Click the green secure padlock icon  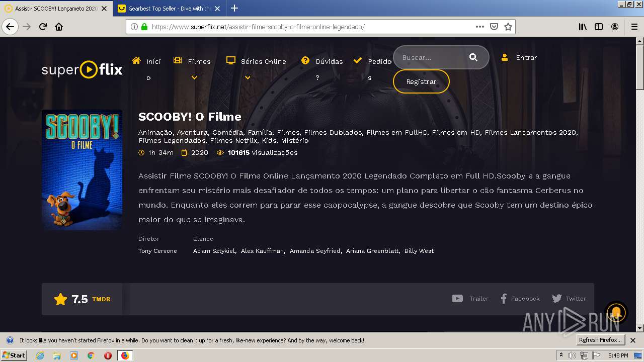(x=144, y=27)
